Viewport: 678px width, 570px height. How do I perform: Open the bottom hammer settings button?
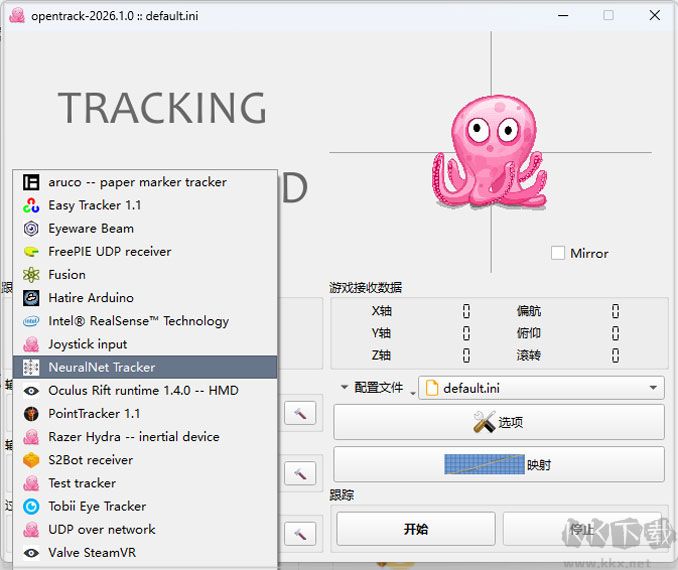tap(300, 534)
